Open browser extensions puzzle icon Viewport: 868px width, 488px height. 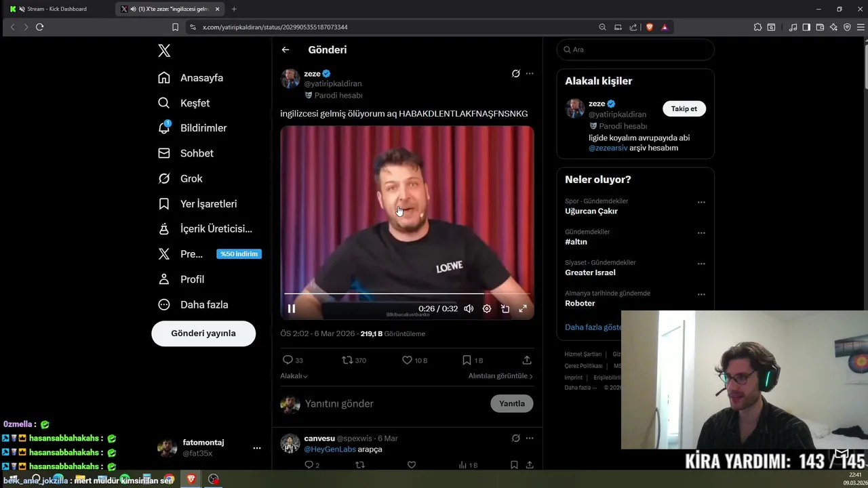coord(757,27)
